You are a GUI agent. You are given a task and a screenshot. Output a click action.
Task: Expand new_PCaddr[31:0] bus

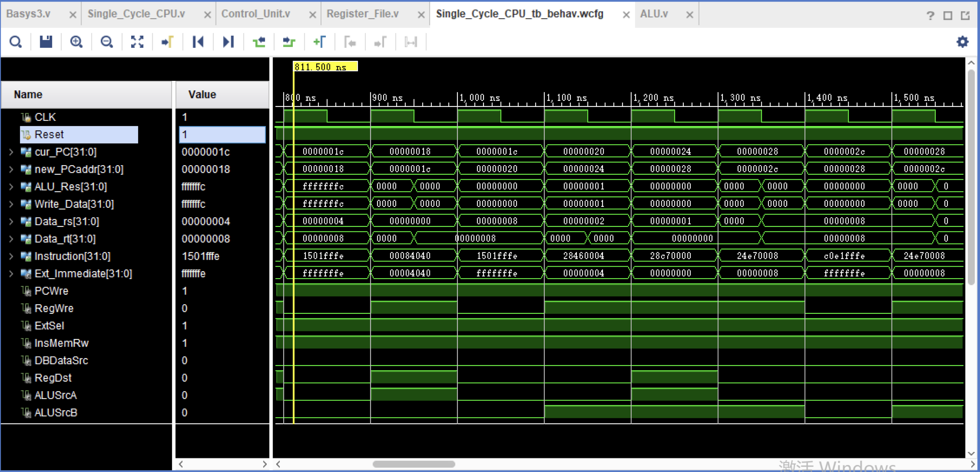point(11,169)
